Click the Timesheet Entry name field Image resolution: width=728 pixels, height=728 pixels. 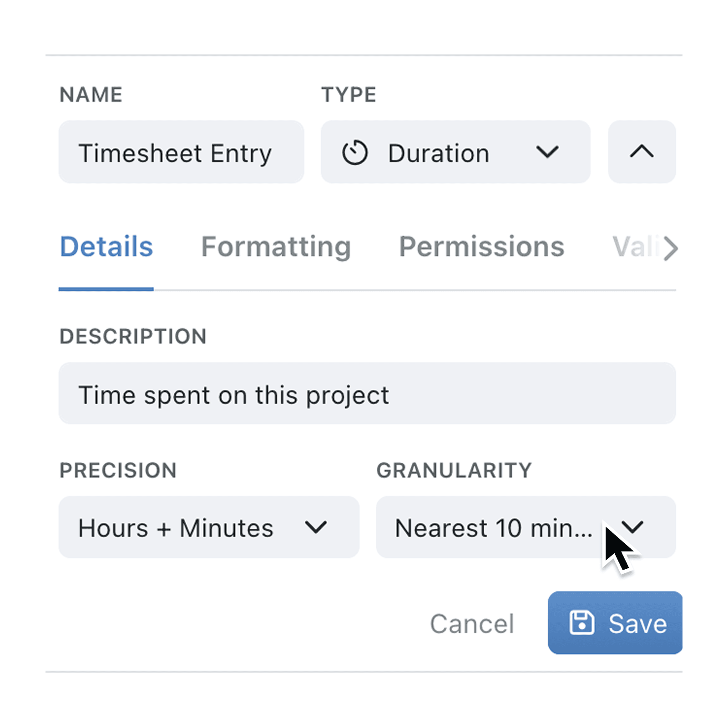click(181, 152)
